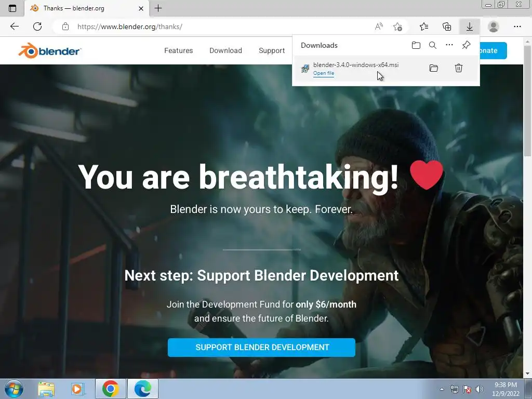Click the taskbar clock and date
This screenshot has width=532, height=399.
506,389
